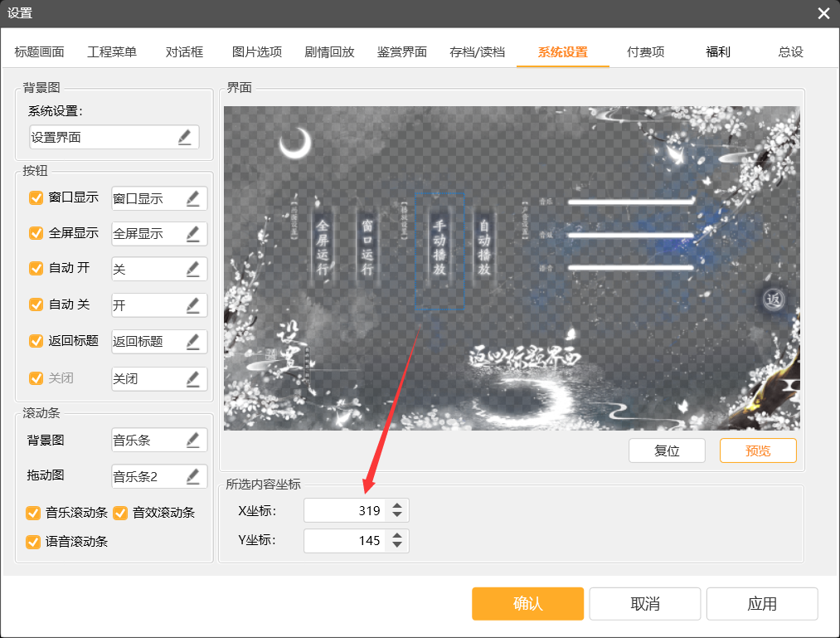
Task: Edit the 拖动图 音乐条2 image
Action: 192,476
